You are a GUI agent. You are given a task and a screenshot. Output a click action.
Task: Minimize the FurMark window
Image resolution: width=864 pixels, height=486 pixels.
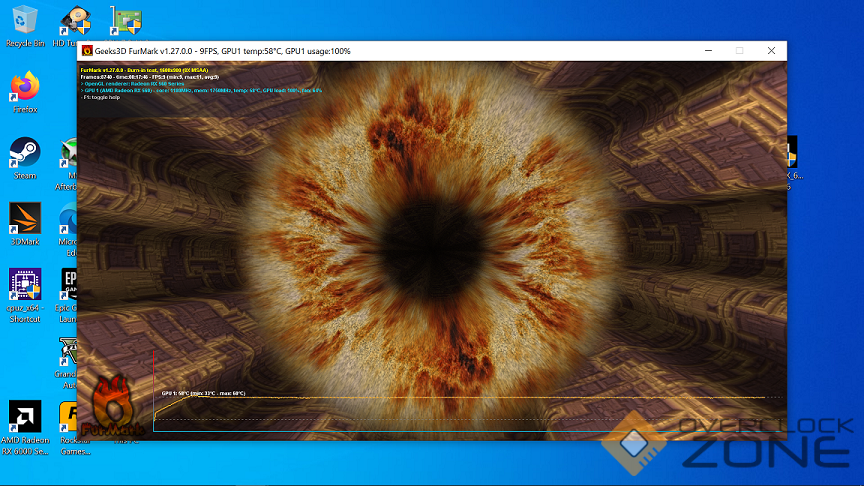(709, 51)
